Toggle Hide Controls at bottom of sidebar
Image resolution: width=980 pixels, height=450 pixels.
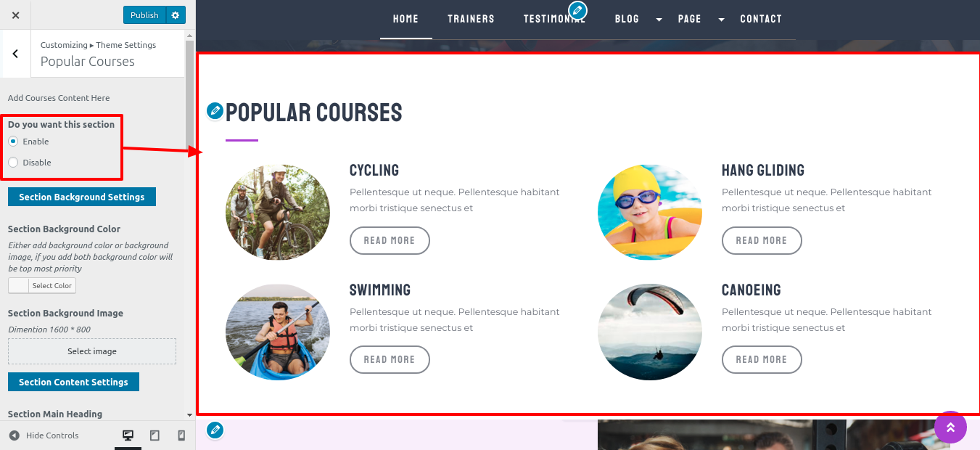coord(44,435)
